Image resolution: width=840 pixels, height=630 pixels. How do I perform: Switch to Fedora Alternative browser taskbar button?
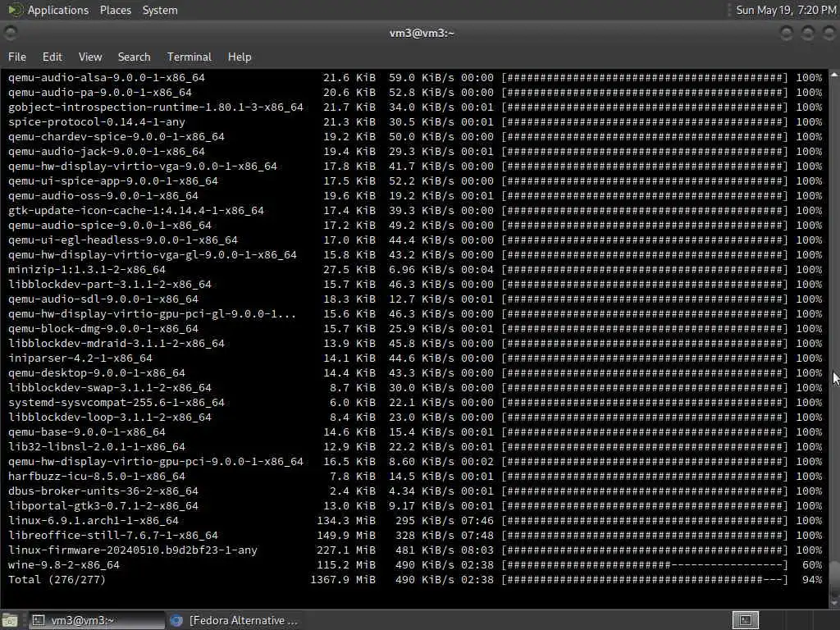pos(234,620)
